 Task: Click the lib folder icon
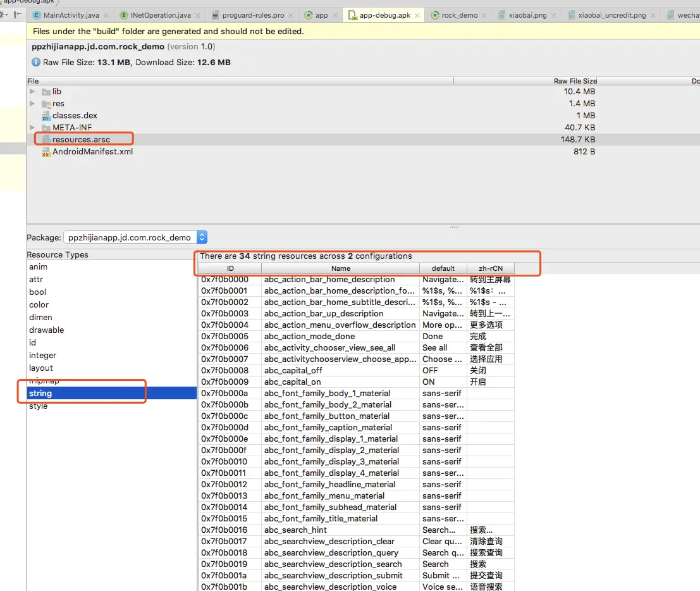tap(46, 92)
